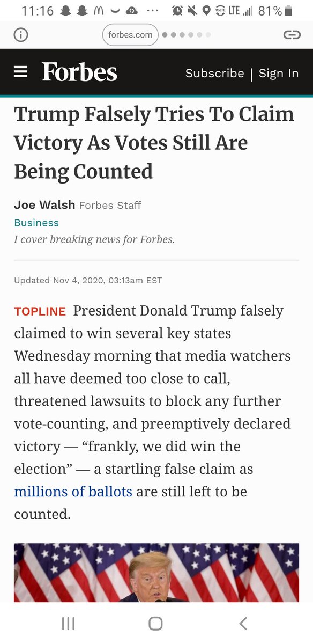
Task: Tap the chain link share icon
Action: pyautogui.click(x=292, y=35)
